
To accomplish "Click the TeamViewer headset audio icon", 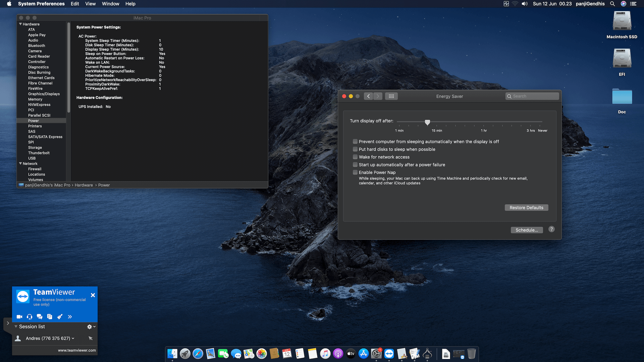I will click(30, 317).
